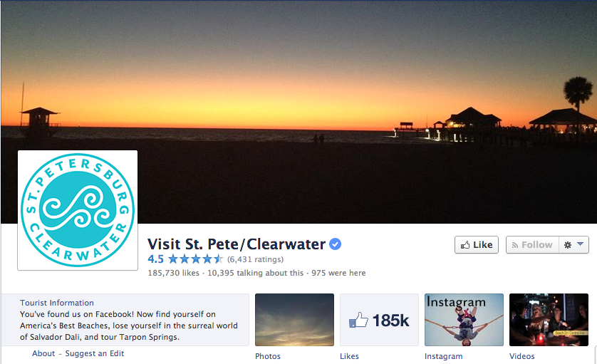The width and height of the screenshot is (597, 364).
Task: Click the blue verified badge icon
Action: [x=335, y=244]
